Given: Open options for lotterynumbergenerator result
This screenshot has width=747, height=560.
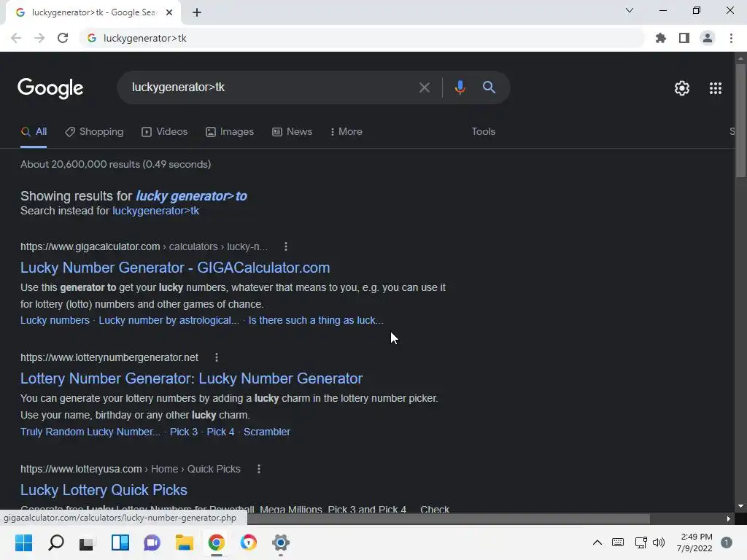Looking at the screenshot, I should (x=216, y=357).
